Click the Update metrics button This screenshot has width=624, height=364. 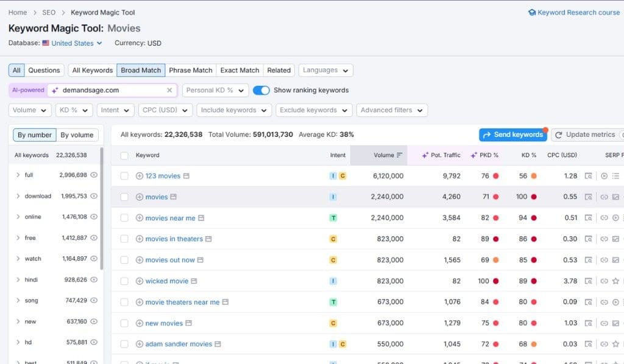pos(587,135)
